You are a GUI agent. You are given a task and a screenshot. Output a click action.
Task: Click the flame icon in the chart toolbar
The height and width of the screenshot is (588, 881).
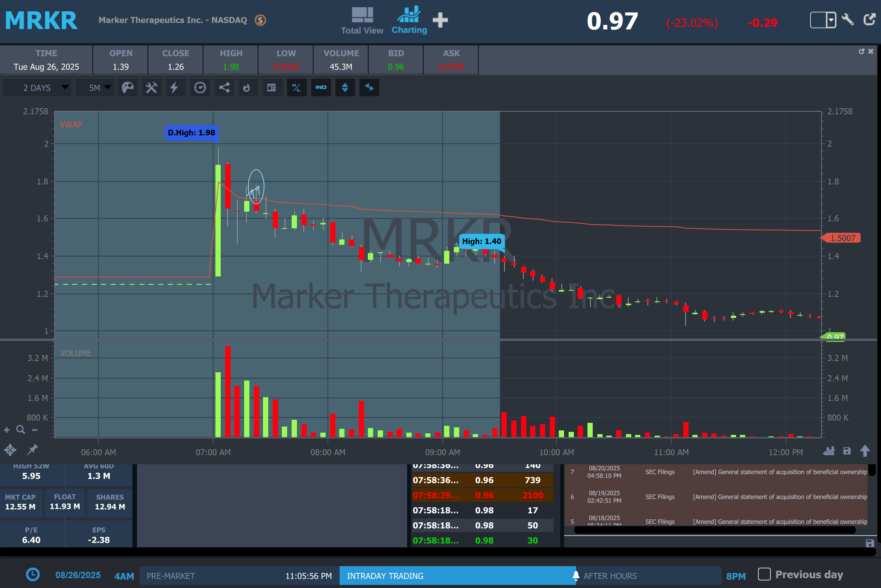[x=246, y=88]
